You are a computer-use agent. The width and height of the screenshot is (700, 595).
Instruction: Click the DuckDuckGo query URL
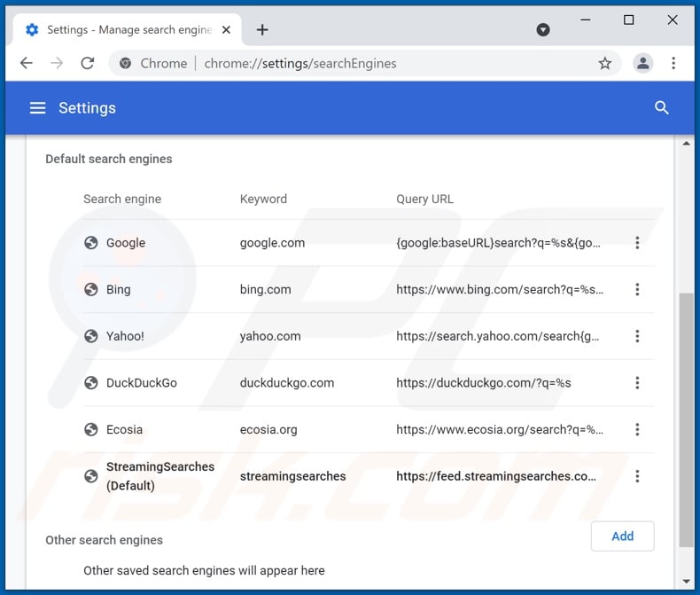(484, 383)
